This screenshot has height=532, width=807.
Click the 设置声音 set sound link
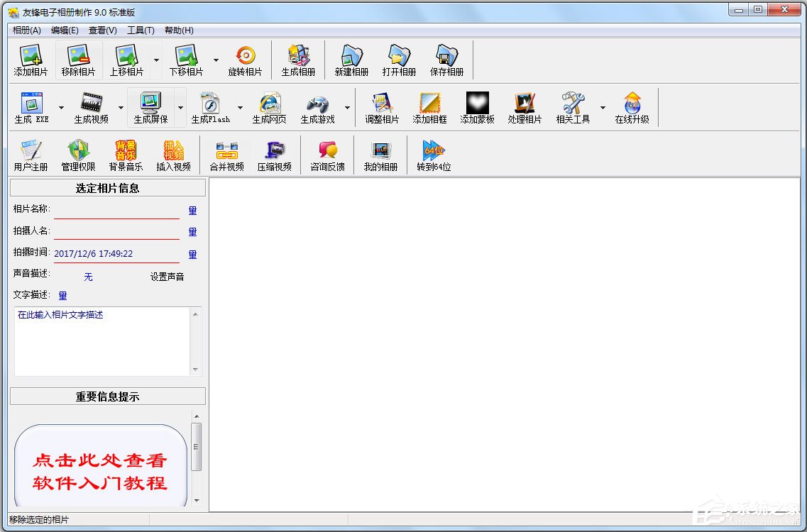[167, 277]
